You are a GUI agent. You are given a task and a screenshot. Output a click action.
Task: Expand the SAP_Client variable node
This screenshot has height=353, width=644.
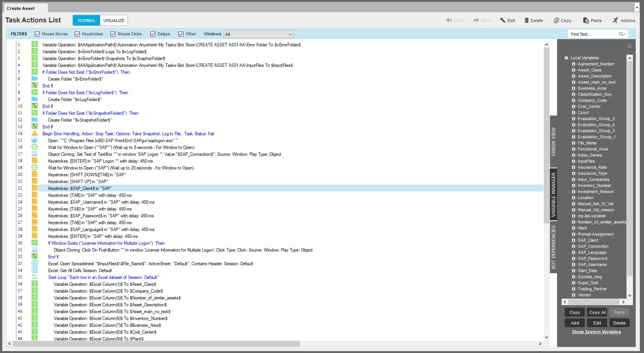(x=574, y=240)
